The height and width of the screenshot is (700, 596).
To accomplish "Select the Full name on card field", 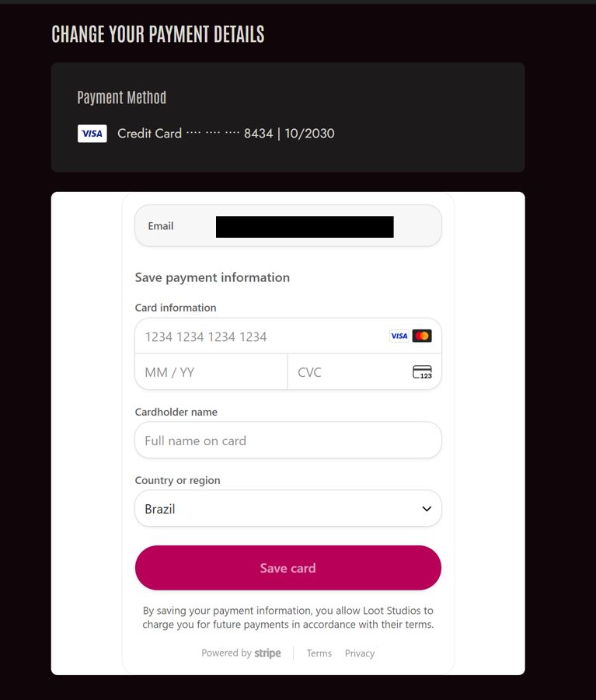I will click(288, 441).
